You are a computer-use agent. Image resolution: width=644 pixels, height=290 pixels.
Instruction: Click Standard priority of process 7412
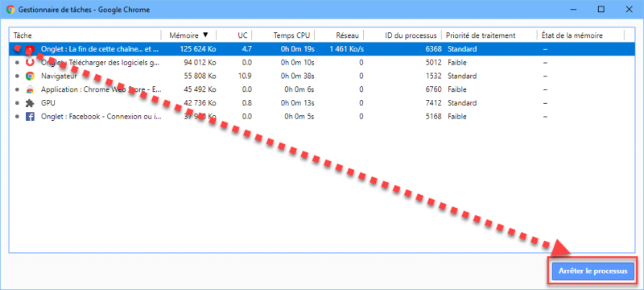(x=462, y=103)
